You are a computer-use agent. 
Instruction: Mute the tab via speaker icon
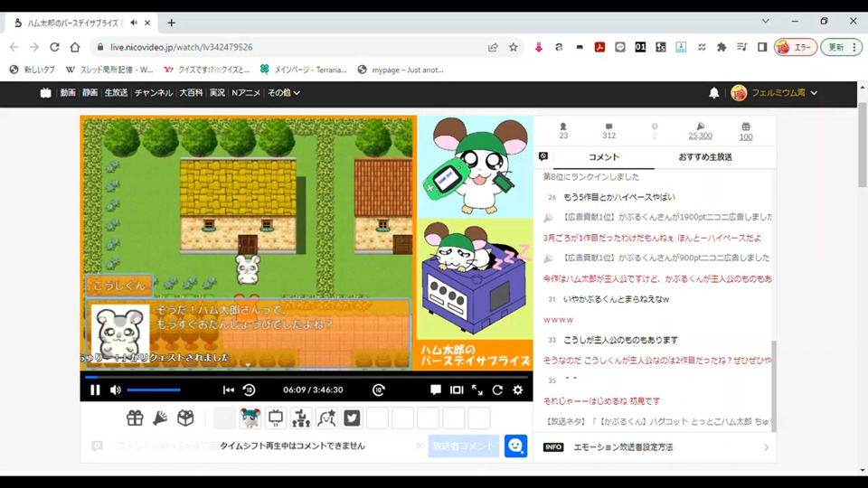coord(134,23)
